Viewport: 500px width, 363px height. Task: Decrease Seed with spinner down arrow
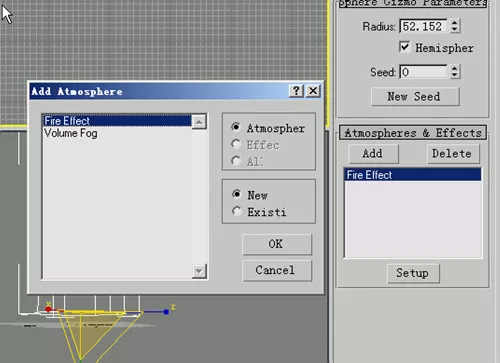(x=454, y=75)
